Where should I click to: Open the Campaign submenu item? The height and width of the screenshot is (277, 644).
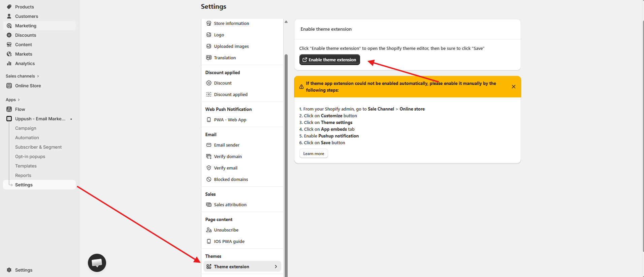pos(26,128)
